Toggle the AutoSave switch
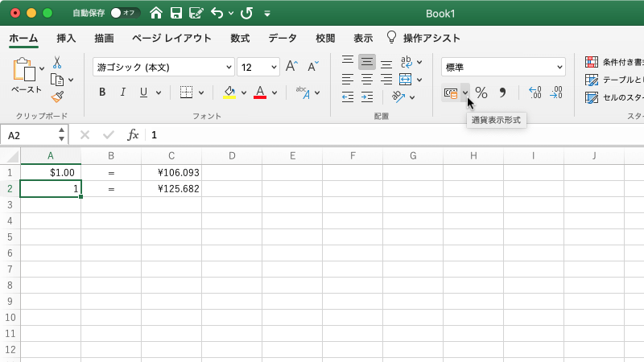The width and height of the screenshot is (644, 362). click(x=126, y=13)
